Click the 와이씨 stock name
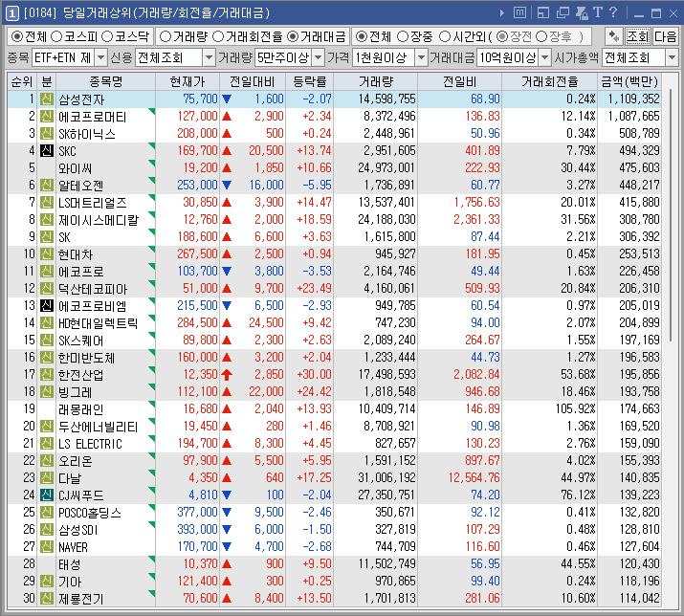Image resolution: width=684 pixels, height=616 pixels. click(x=75, y=168)
